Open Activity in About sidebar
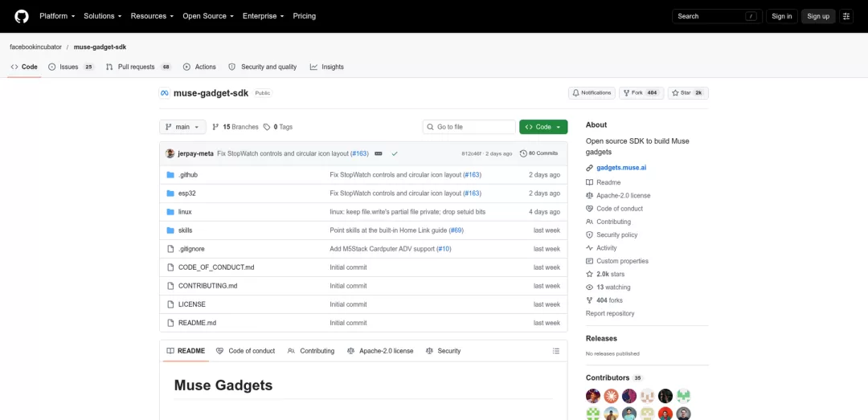Screen dimensions: 868x420 (601, 248)
